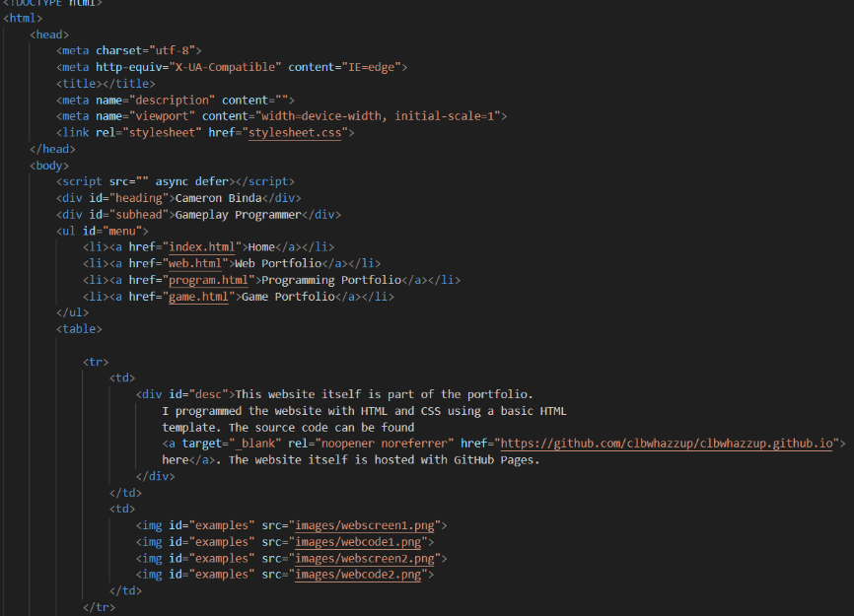Open the game.html href link
Viewport: 854px width, 616px height.
tap(197, 297)
